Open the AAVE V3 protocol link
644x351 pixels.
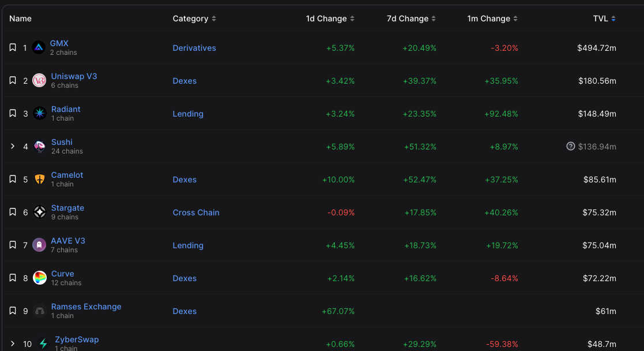pyautogui.click(x=68, y=241)
